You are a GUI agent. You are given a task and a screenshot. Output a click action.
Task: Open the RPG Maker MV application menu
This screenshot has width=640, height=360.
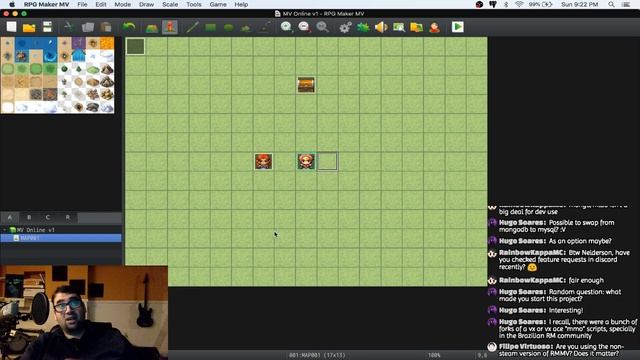tap(46, 4)
